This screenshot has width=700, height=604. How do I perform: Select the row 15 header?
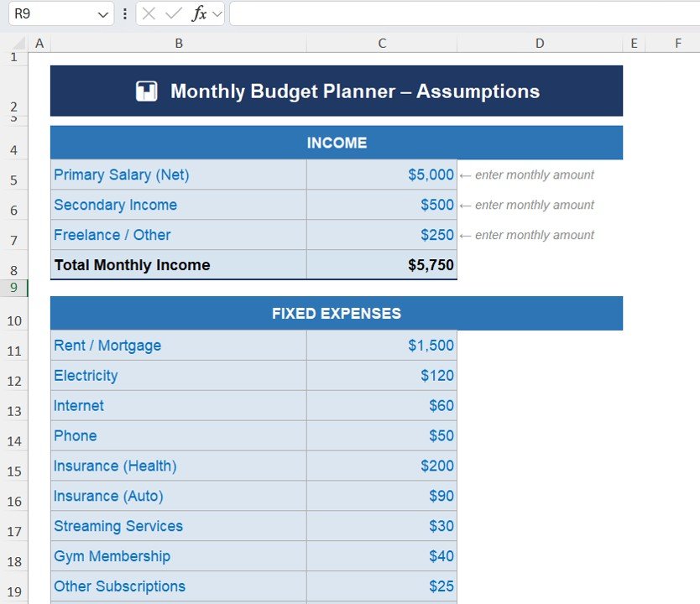(x=13, y=471)
